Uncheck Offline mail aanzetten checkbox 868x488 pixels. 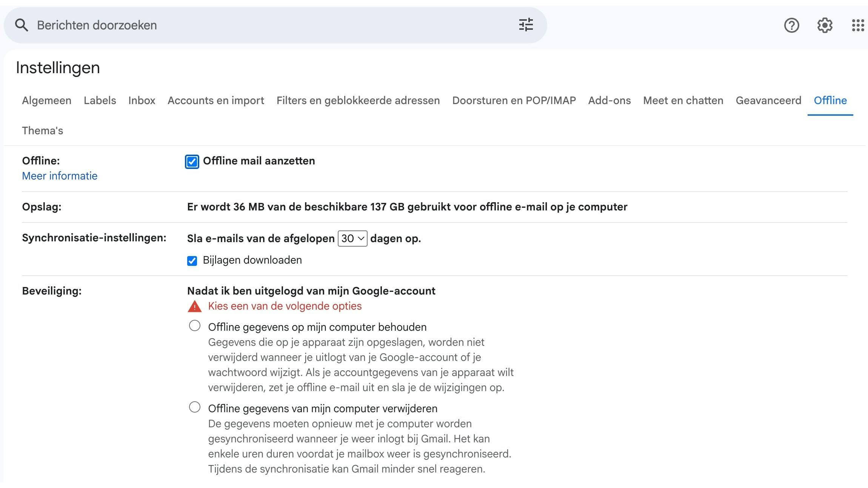192,161
